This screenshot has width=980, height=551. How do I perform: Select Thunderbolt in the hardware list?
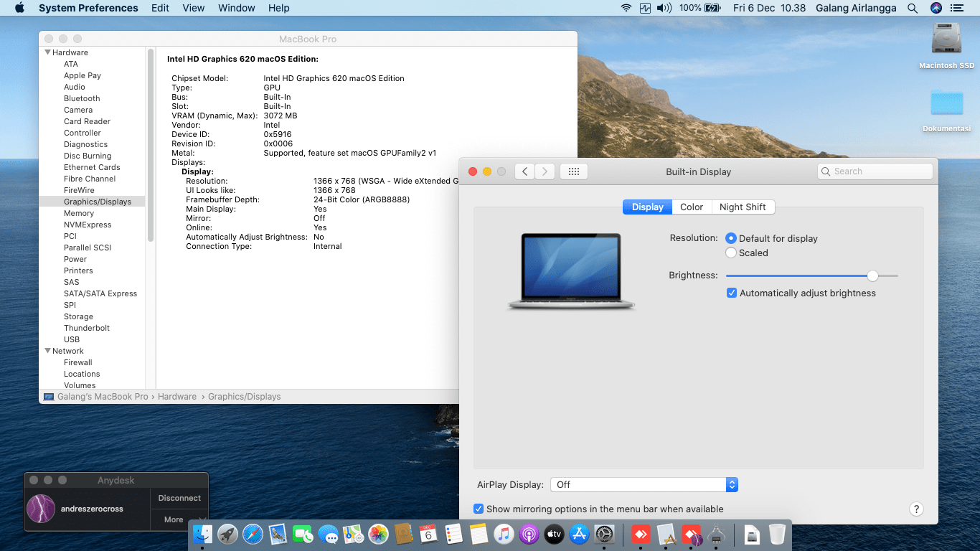click(87, 328)
